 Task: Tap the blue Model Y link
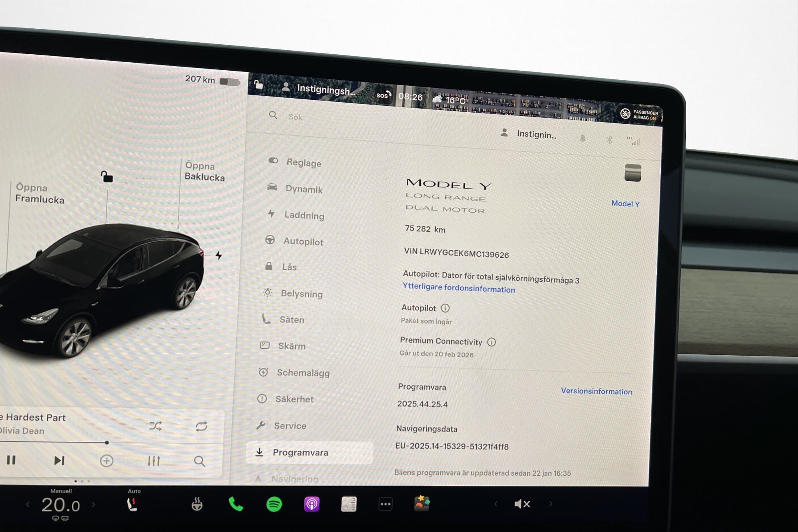[625, 204]
